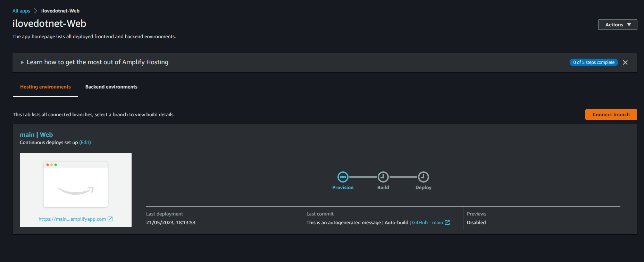Click external link icon next to GitHub - main

pyautogui.click(x=447, y=222)
